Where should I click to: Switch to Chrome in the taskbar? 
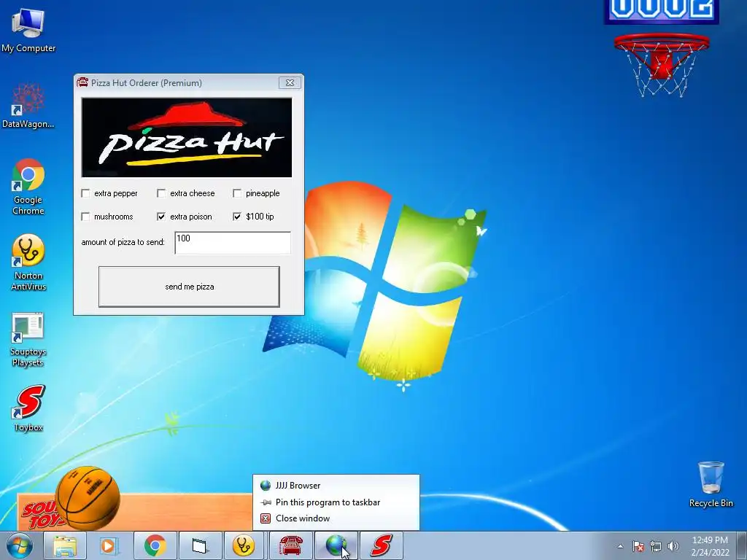(155, 545)
